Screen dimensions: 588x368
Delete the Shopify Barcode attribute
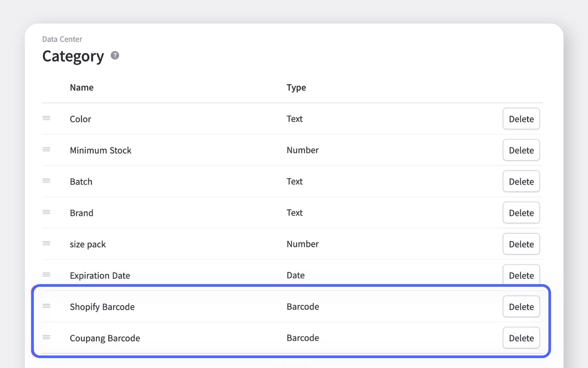point(521,307)
